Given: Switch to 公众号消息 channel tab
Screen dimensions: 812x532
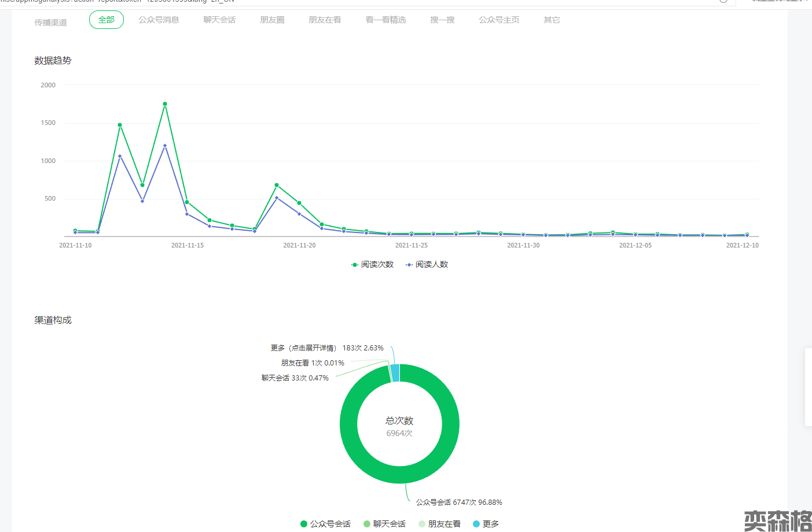Looking at the screenshot, I should point(159,20).
